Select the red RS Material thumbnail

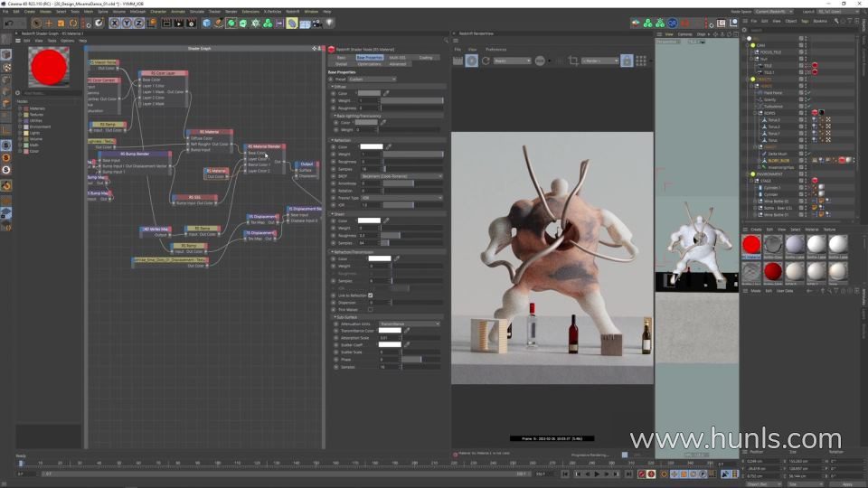coord(751,245)
